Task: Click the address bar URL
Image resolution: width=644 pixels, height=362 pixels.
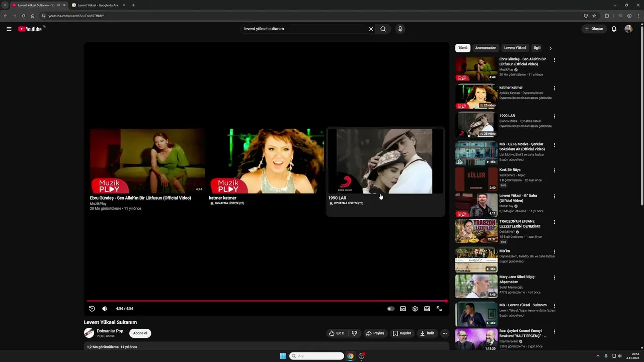Action: (76, 16)
